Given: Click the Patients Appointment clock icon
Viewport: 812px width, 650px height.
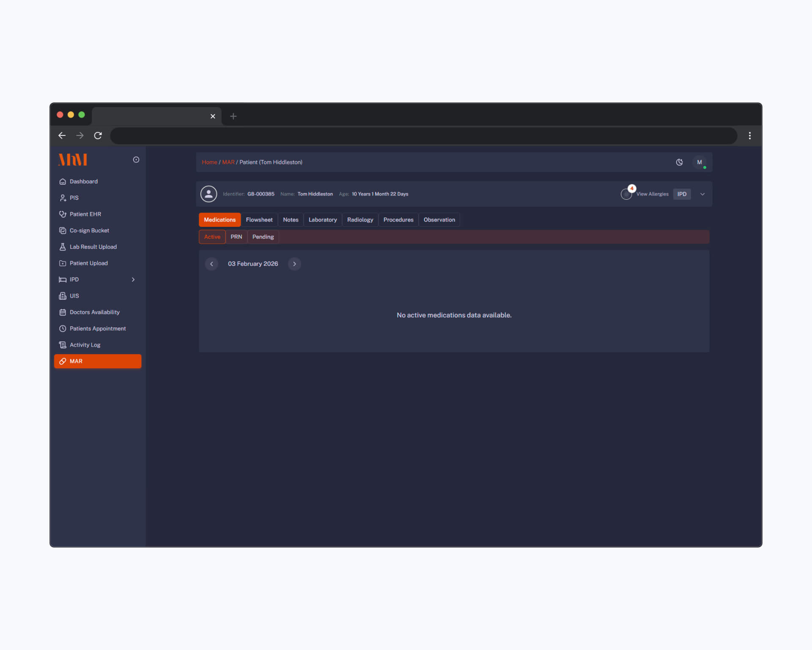Looking at the screenshot, I should point(63,329).
